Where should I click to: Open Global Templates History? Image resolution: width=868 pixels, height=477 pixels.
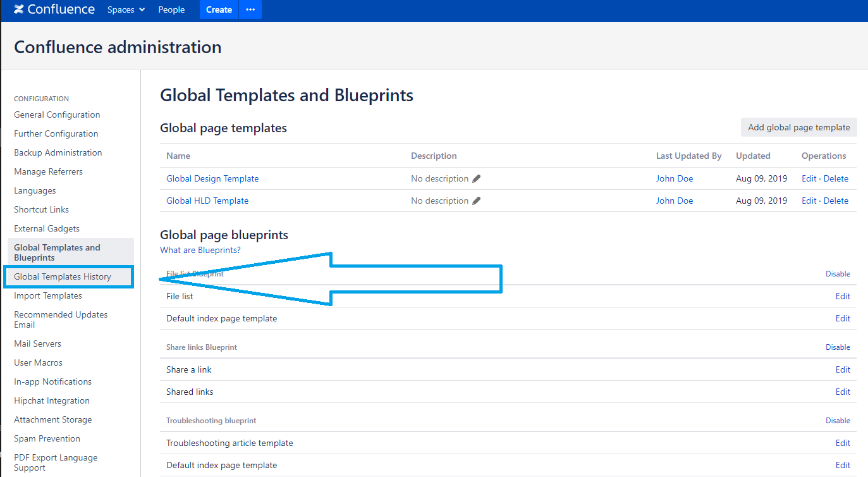coord(63,276)
